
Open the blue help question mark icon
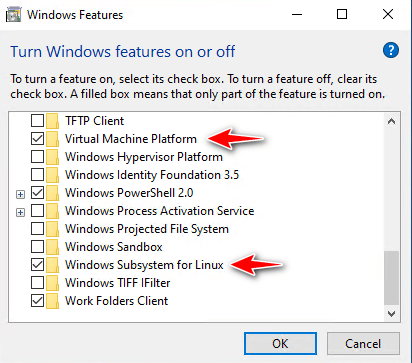(391, 50)
